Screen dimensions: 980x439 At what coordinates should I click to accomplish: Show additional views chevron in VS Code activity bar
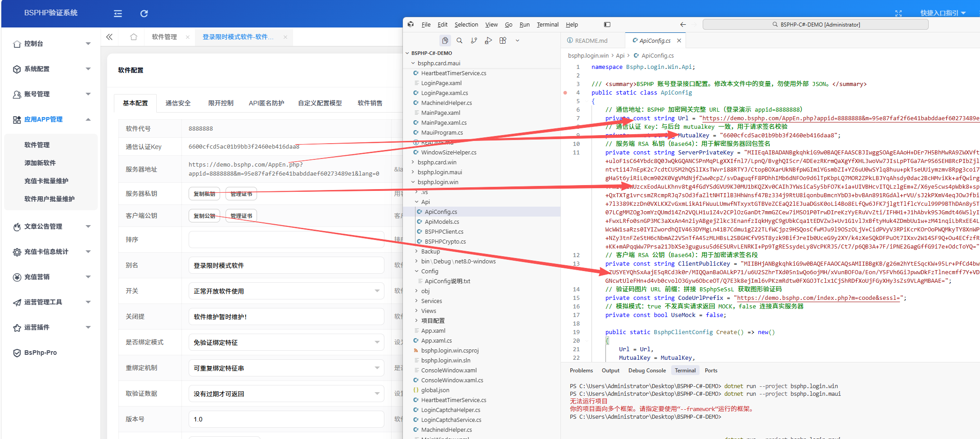click(x=517, y=41)
